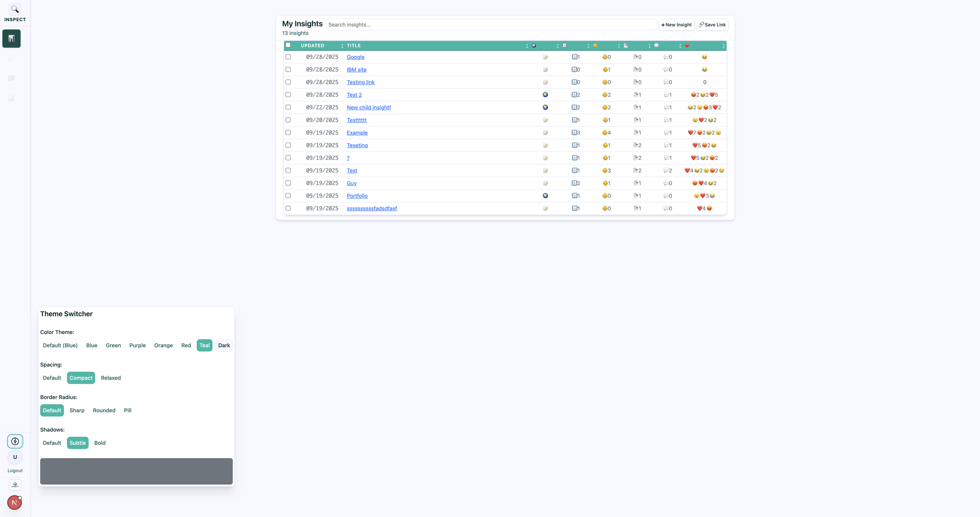
Task: Sort by the heart reactions column
Action: tap(687, 46)
